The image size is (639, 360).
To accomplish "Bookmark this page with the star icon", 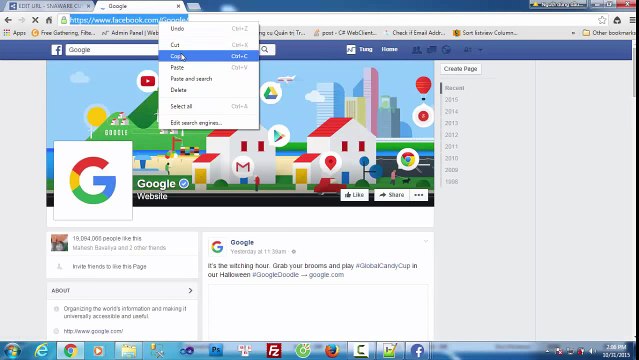I will [x=602, y=20].
